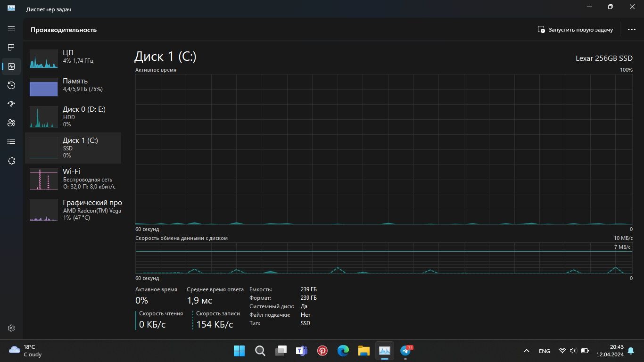Click Task Manager taskbar icon

point(385,351)
